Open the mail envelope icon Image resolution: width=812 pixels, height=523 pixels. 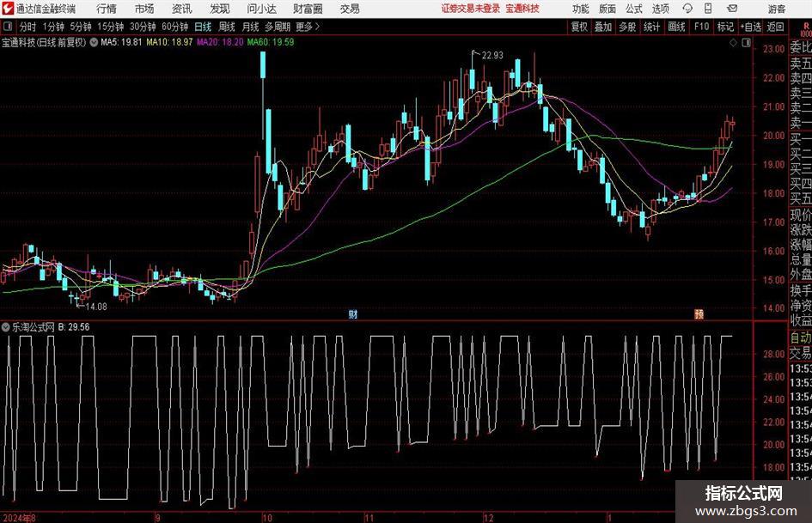(732, 9)
